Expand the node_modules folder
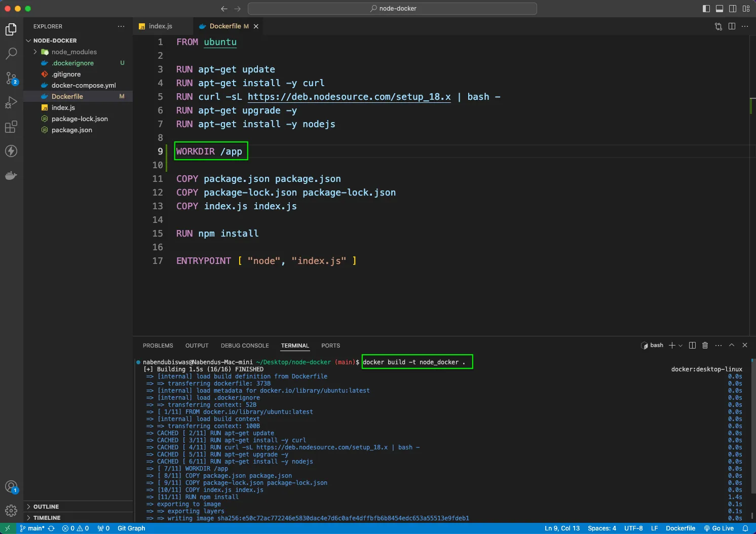Viewport: 756px width, 534px height. (x=74, y=52)
